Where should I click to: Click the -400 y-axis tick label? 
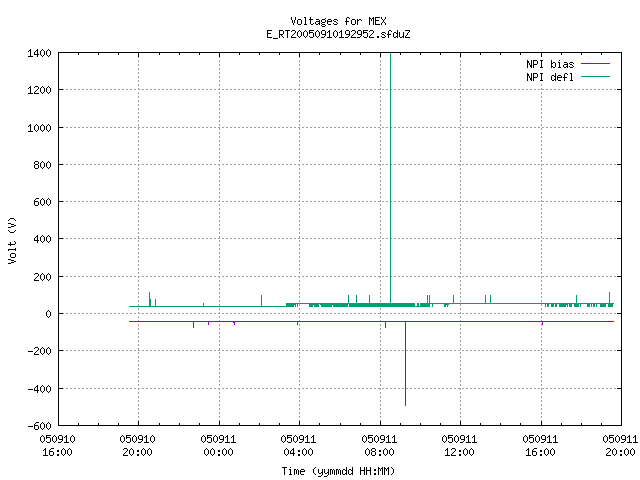click(x=39, y=389)
